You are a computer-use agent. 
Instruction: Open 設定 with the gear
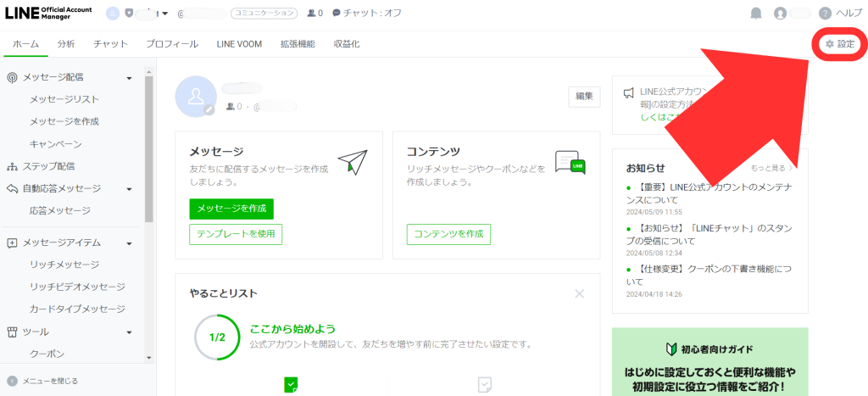pyautogui.click(x=840, y=44)
